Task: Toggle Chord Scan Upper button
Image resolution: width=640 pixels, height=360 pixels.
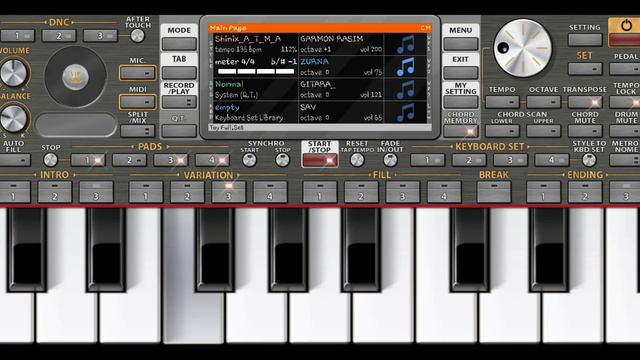Action: coord(543,131)
